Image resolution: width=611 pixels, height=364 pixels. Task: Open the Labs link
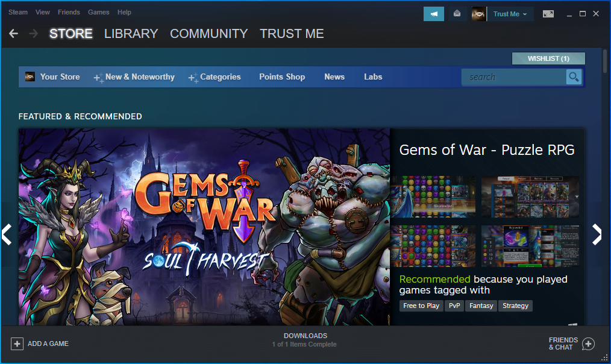373,77
